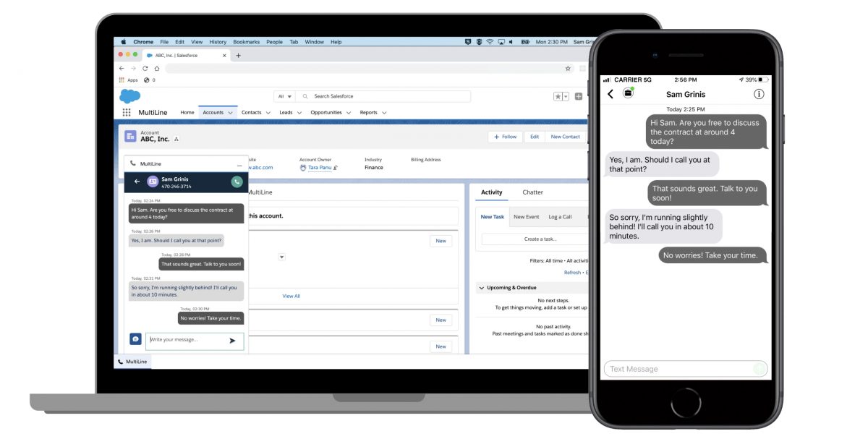868x439 pixels.
Task: Open global actions plus icon in Salesforce header
Action: tap(578, 96)
